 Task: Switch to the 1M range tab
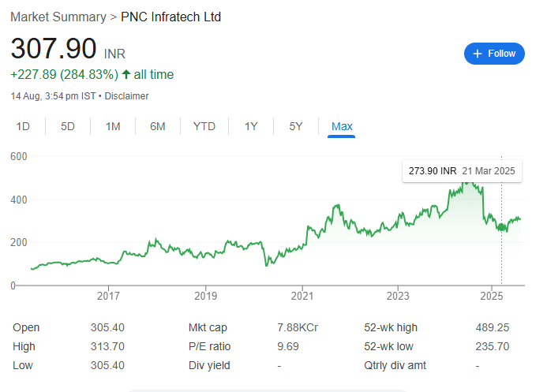(113, 126)
